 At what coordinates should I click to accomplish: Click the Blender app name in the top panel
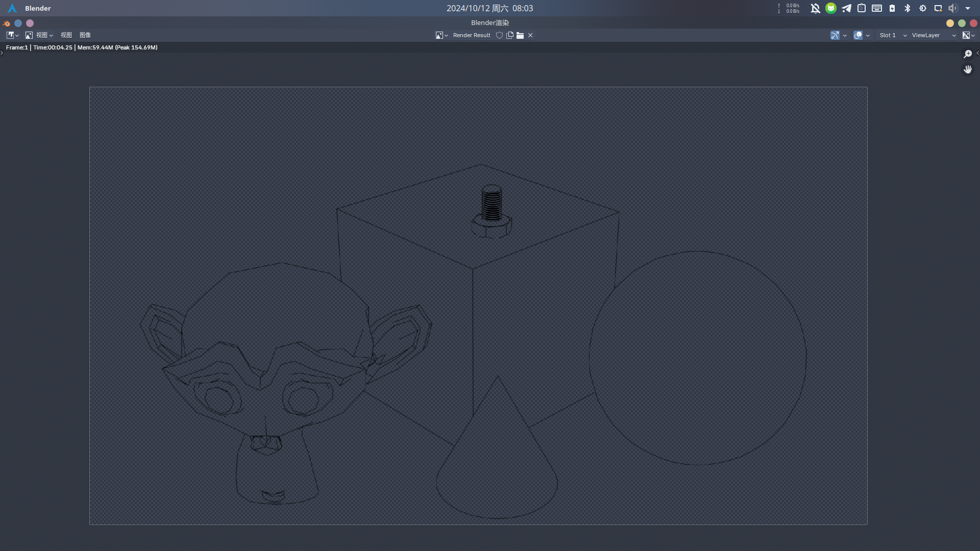click(x=38, y=8)
